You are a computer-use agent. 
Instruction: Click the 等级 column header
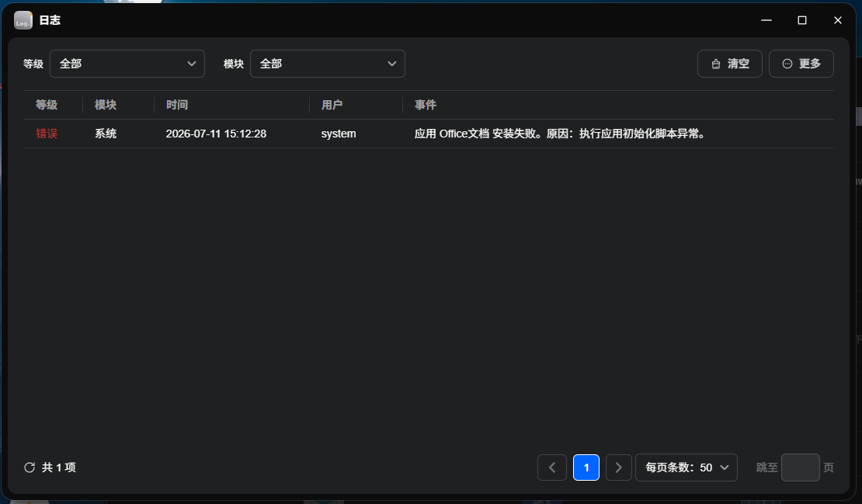click(x=47, y=105)
